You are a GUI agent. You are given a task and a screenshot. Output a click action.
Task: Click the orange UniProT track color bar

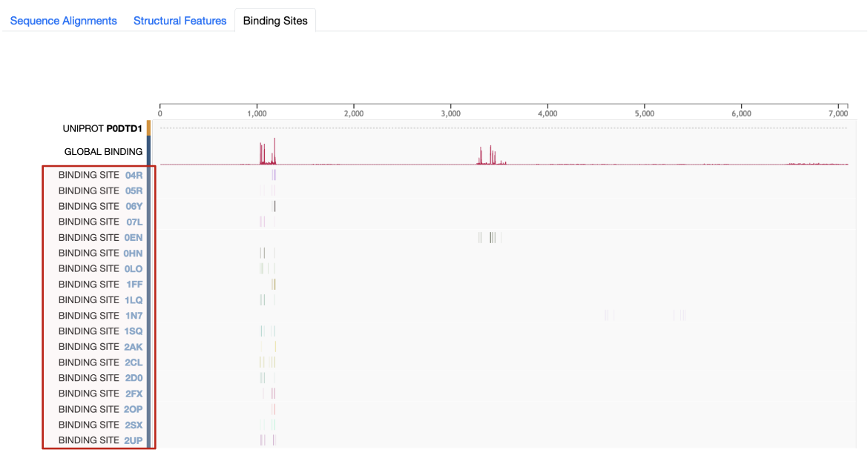(x=148, y=128)
